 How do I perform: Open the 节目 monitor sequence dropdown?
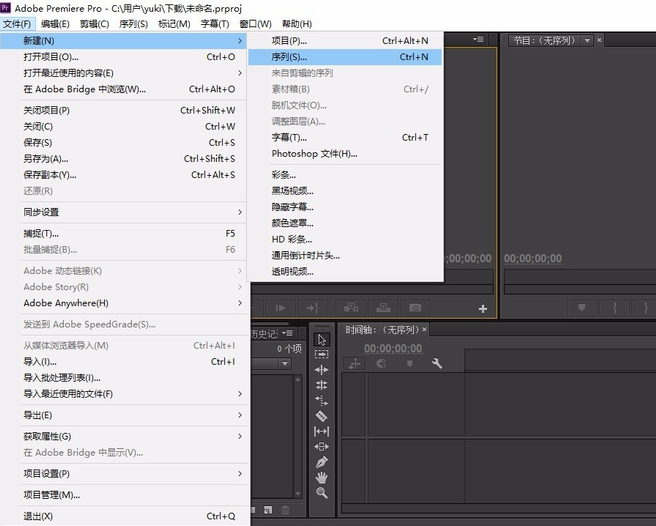pyautogui.click(x=587, y=41)
